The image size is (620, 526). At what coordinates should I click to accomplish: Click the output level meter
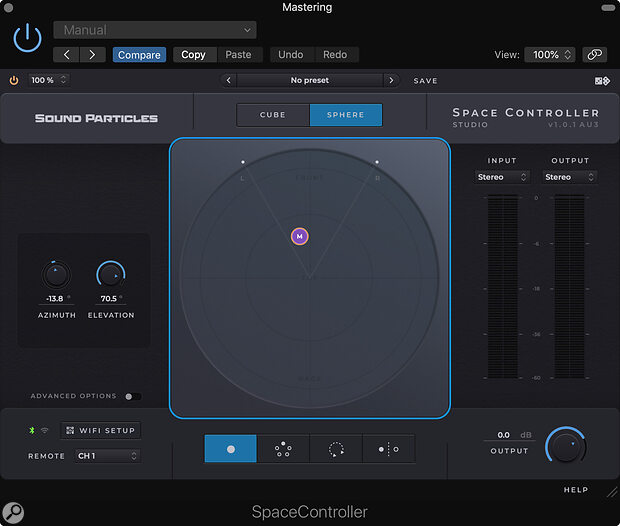[x=569, y=287]
